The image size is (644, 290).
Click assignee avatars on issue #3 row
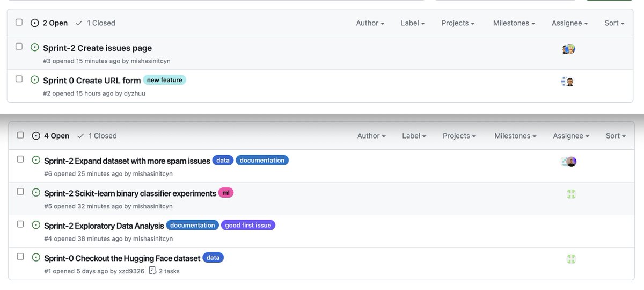(x=569, y=49)
